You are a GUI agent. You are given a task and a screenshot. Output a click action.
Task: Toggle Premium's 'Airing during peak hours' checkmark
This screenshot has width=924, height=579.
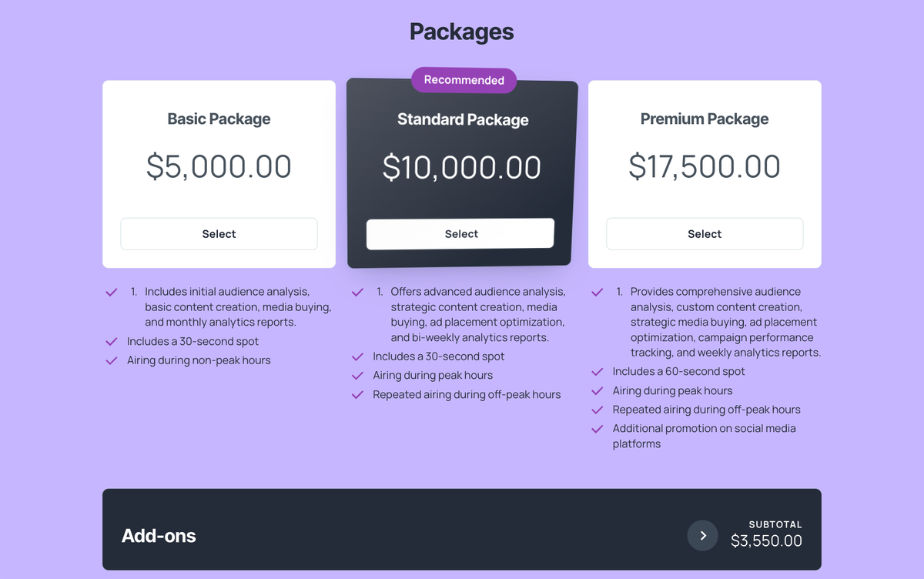pos(597,390)
